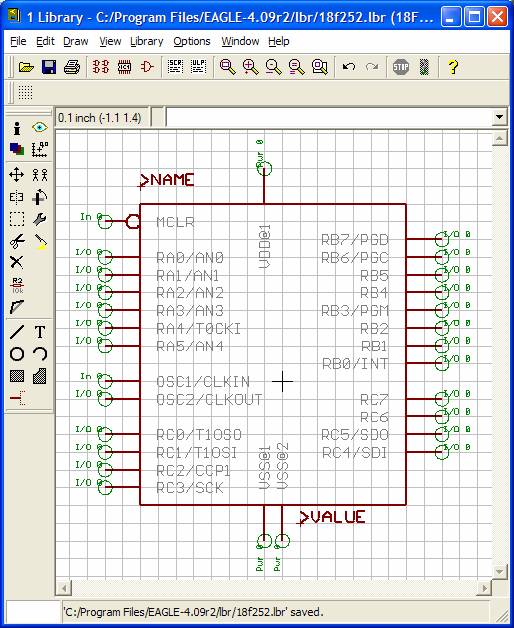Viewport: 514px width, 628px height.
Task: Open the Package editor icon
Action: coord(124,67)
